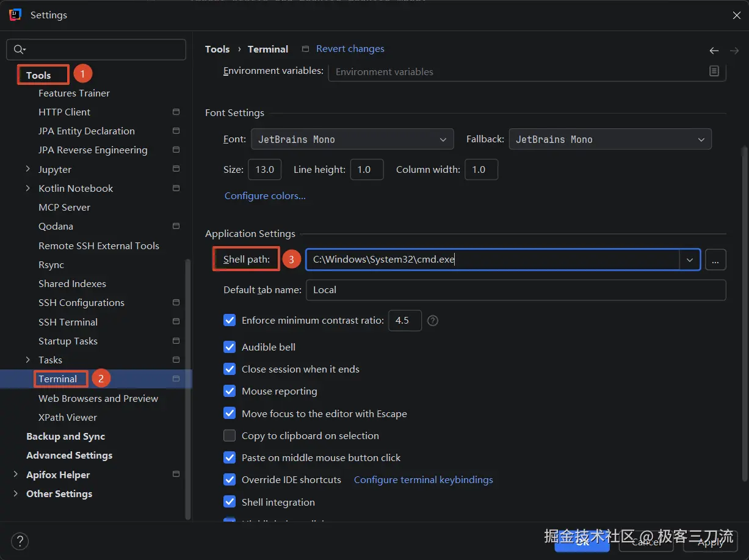Open Features Trainer settings page
This screenshot has height=560, width=749.
pyautogui.click(x=74, y=93)
